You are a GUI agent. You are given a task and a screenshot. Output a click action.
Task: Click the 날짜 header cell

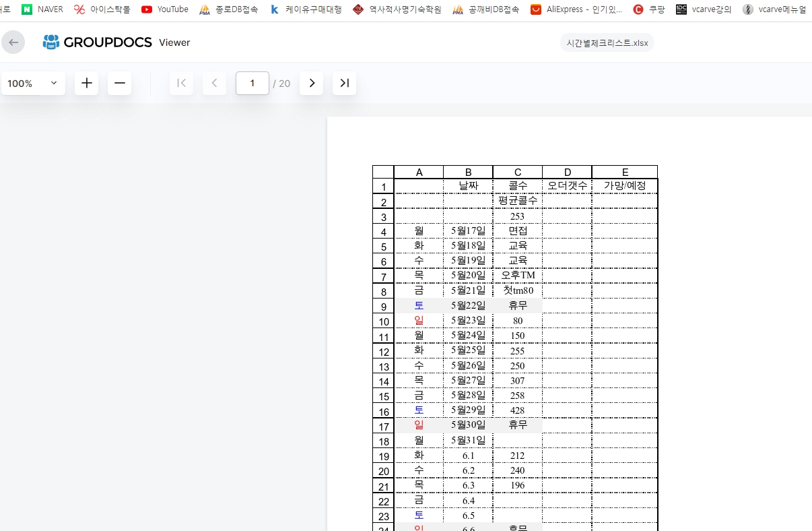tap(468, 186)
